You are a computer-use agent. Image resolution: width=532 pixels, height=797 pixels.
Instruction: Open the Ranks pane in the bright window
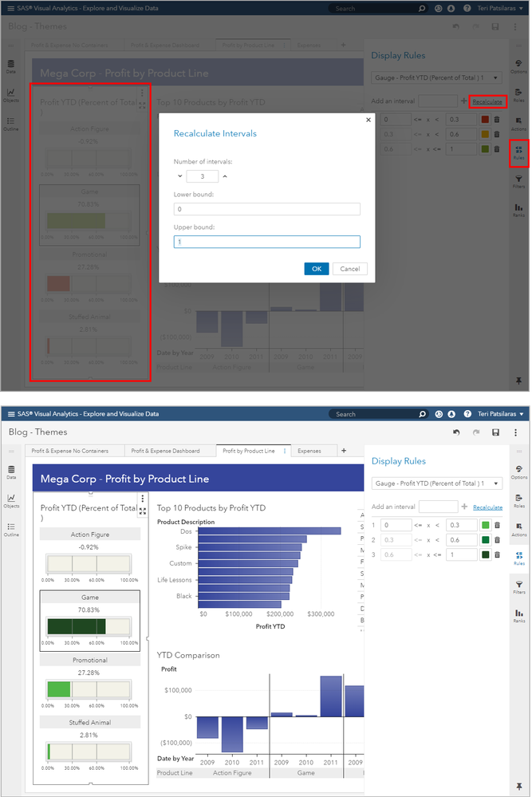pyautogui.click(x=518, y=616)
